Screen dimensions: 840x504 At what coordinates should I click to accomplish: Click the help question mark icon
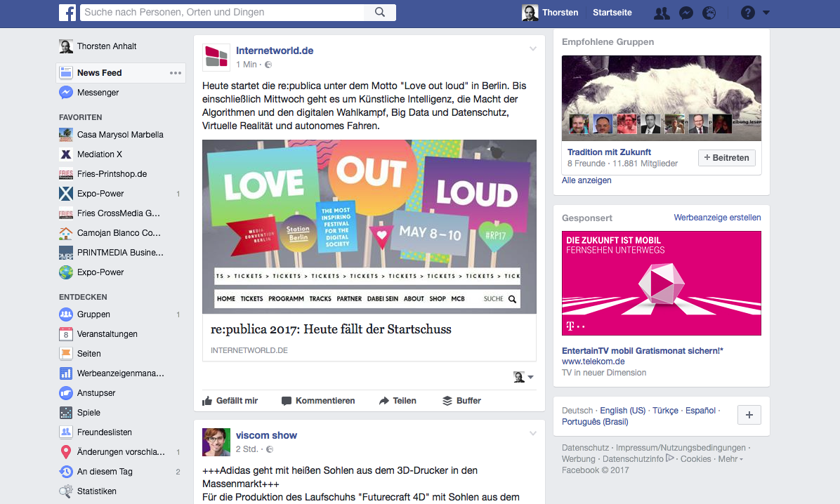coord(748,13)
